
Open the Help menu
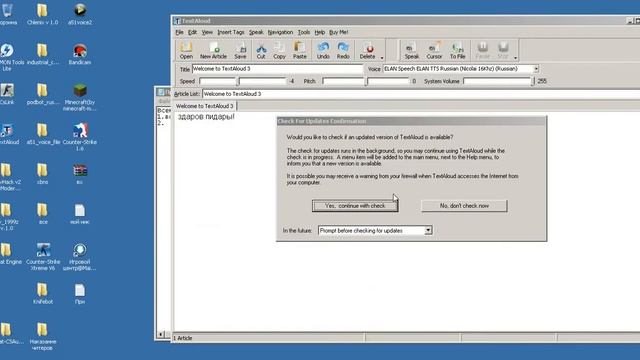(320, 32)
